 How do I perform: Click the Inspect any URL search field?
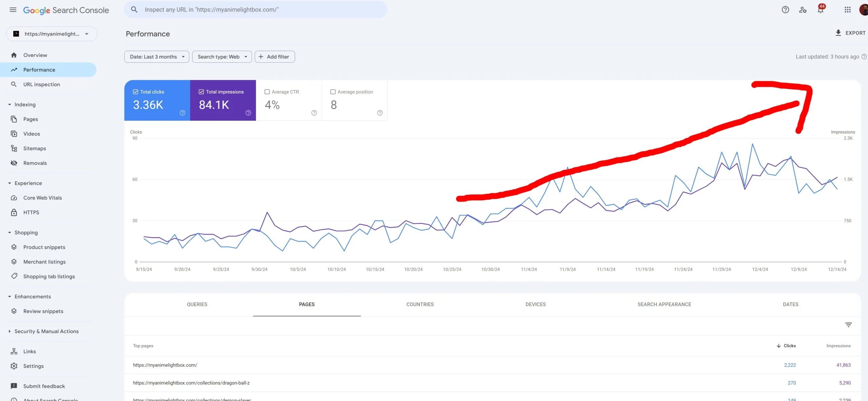[x=256, y=9]
